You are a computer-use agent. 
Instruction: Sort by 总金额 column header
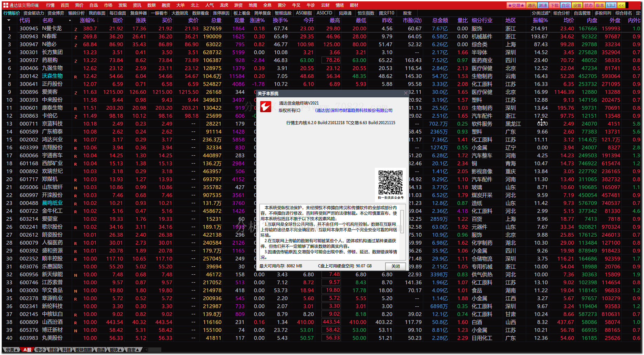(x=440, y=20)
